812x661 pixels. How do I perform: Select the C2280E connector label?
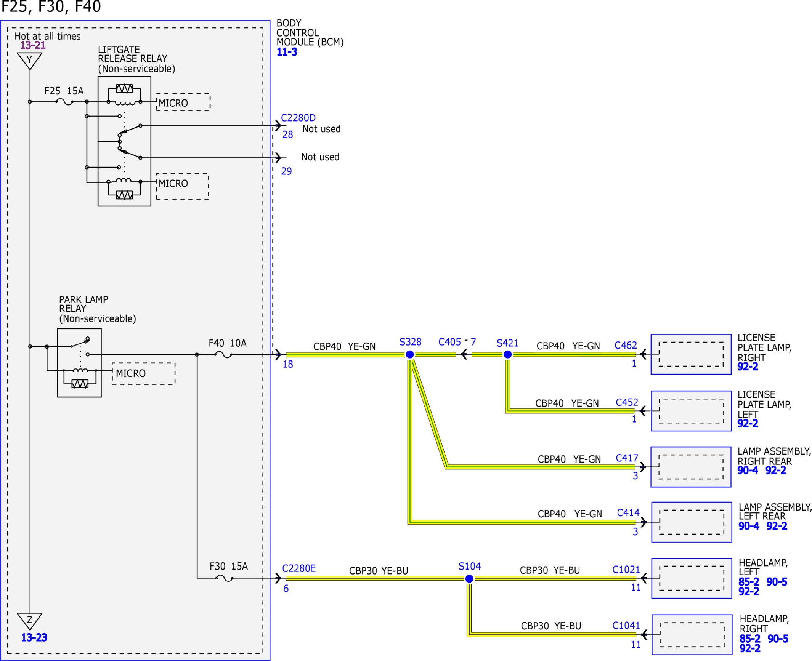point(299,568)
